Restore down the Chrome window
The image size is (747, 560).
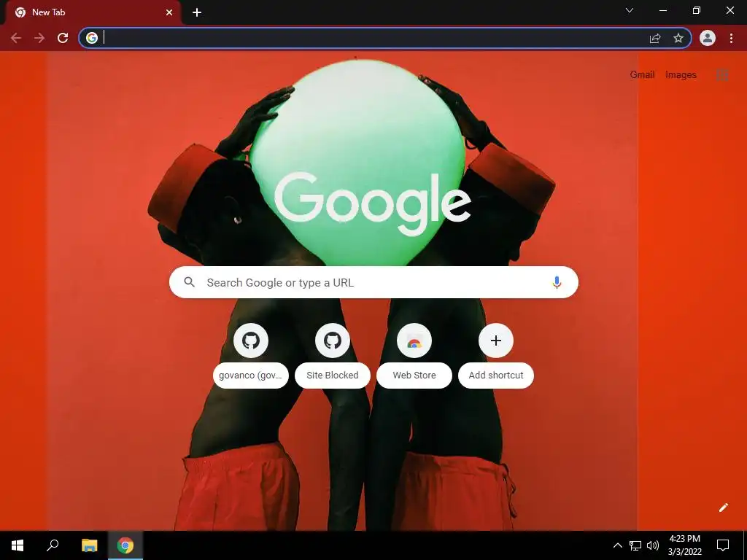click(697, 10)
